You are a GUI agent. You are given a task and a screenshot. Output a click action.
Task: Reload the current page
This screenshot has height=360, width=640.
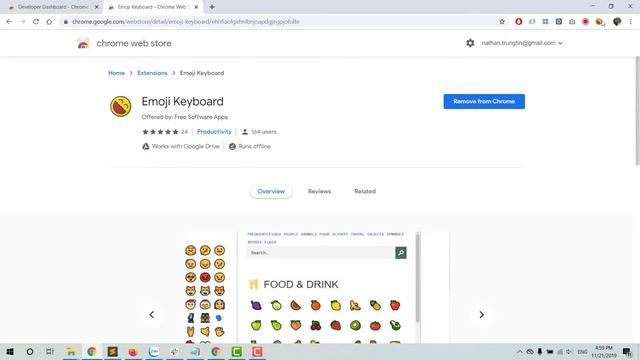click(36, 22)
